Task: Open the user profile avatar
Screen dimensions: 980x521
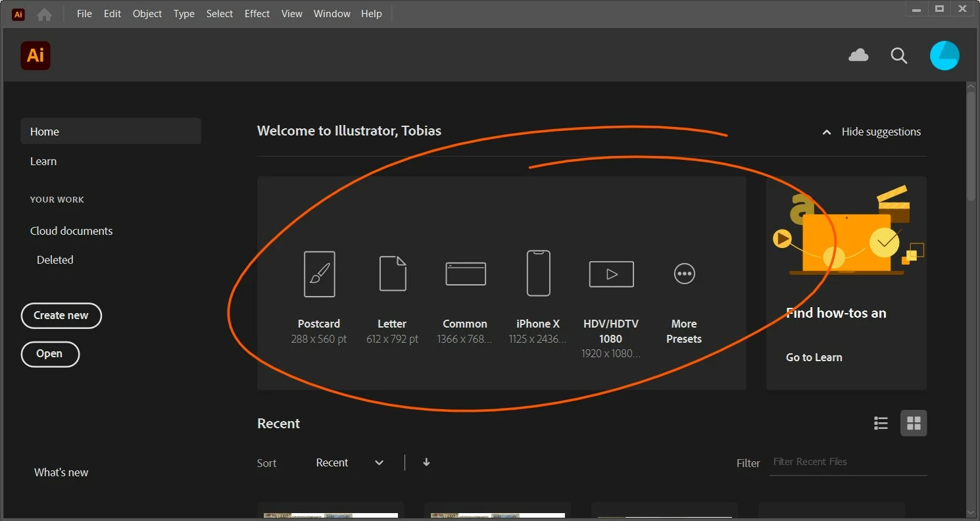Action: (944, 55)
